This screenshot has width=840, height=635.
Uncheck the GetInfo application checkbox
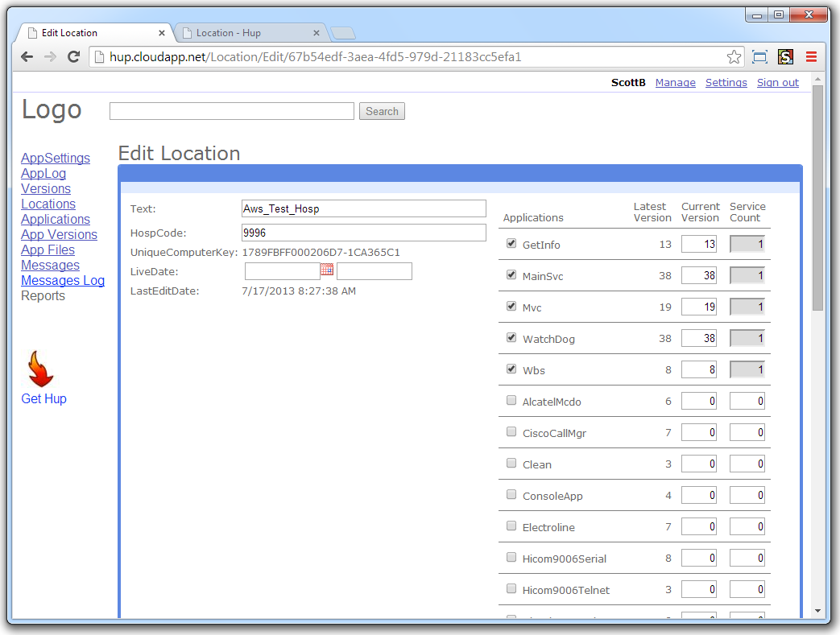511,243
